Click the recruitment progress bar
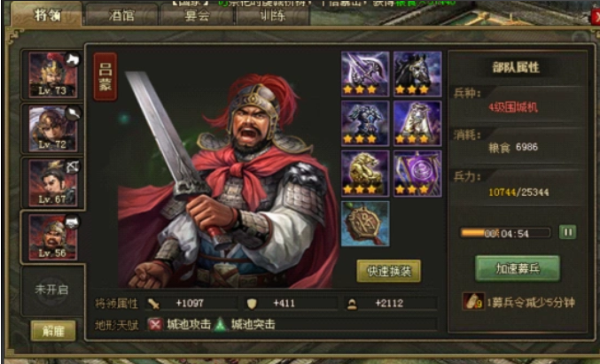 coord(506,233)
